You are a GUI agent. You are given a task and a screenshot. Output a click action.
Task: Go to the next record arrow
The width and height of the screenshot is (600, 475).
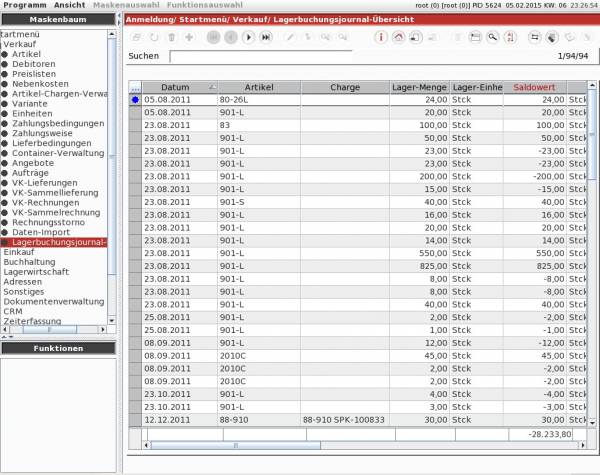coord(247,37)
